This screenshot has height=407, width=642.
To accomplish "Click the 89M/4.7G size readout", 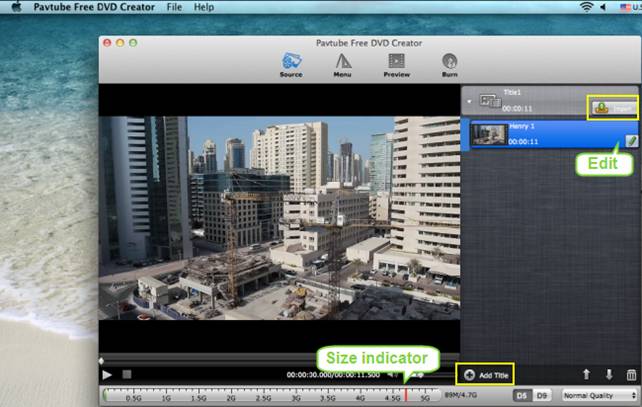I will click(461, 395).
